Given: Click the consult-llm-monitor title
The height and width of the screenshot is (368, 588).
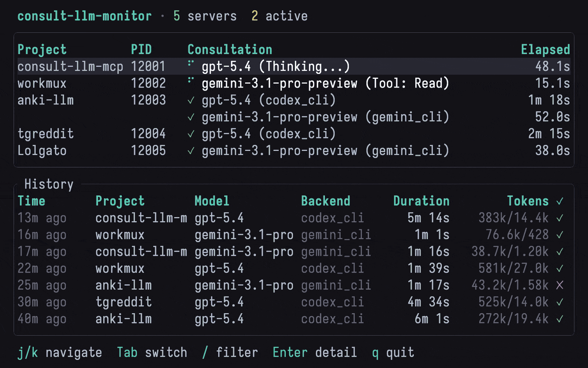Looking at the screenshot, I should [x=85, y=16].
